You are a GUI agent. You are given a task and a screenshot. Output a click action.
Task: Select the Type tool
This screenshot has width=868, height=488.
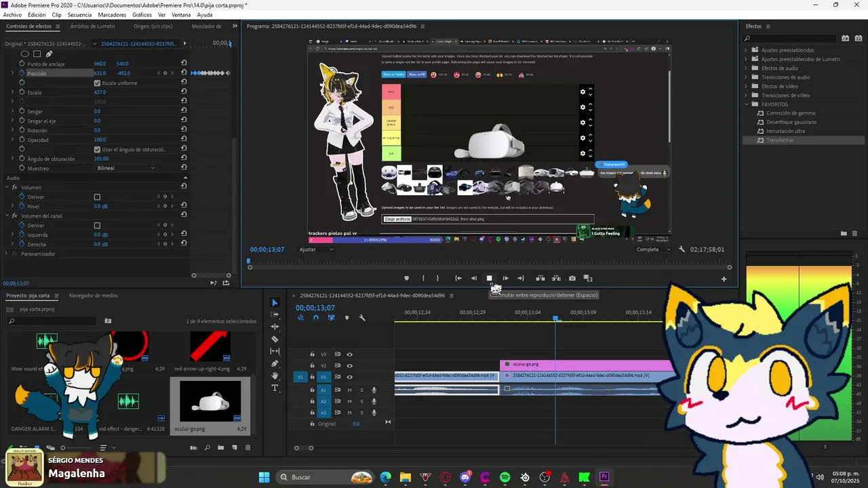(275, 388)
